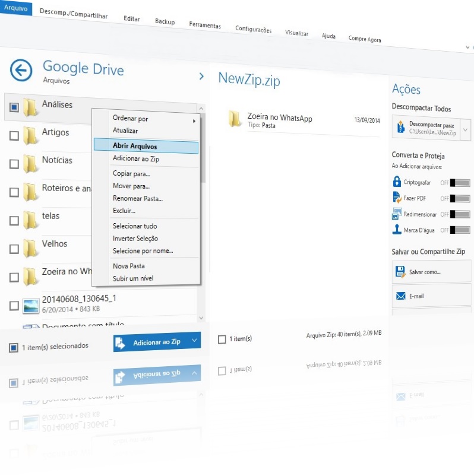Image resolution: width=474 pixels, height=476 pixels.
Task: Click the Redimensionar image icon
Action: click(x=397, y=214)
